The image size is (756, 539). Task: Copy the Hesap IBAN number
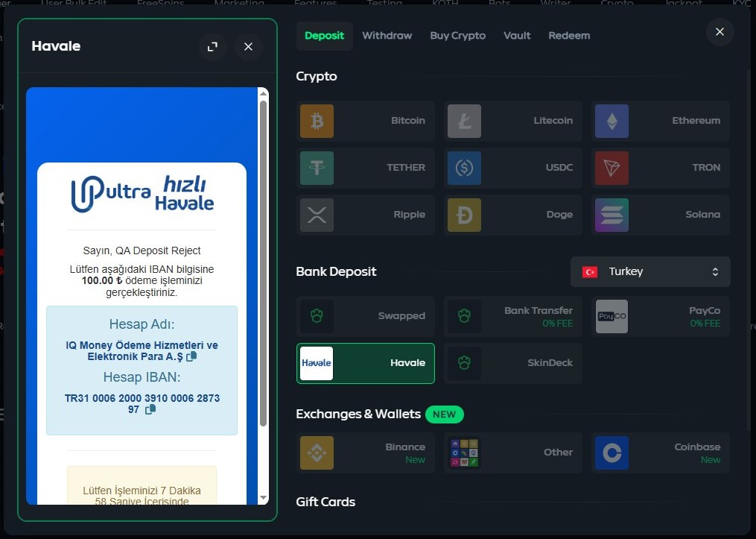(150, 409)
